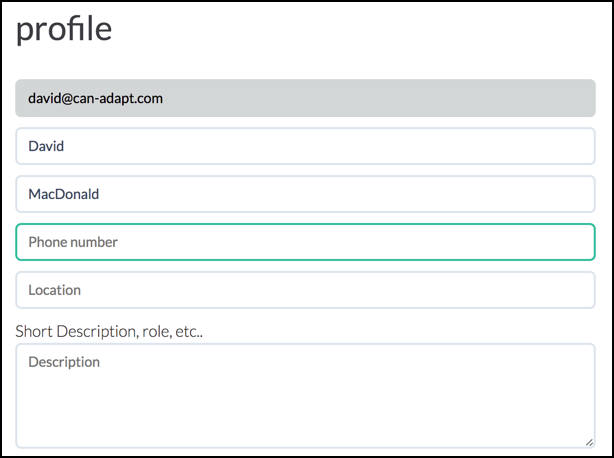This screenshot has height=458, width=614.
Task: Click the Phone number placeholder text
Action: [x=73, y=242]
